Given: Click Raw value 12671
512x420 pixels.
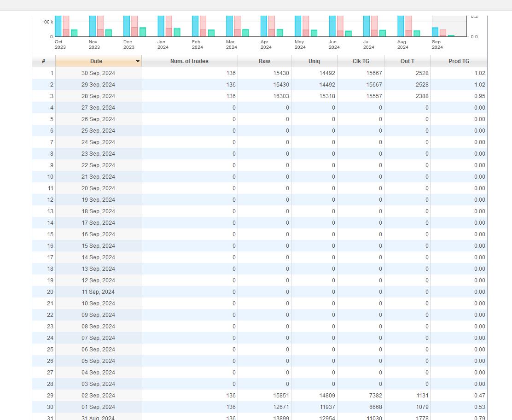Looking at the screenshot, I should pyautogui.click(x=281, y=407).
